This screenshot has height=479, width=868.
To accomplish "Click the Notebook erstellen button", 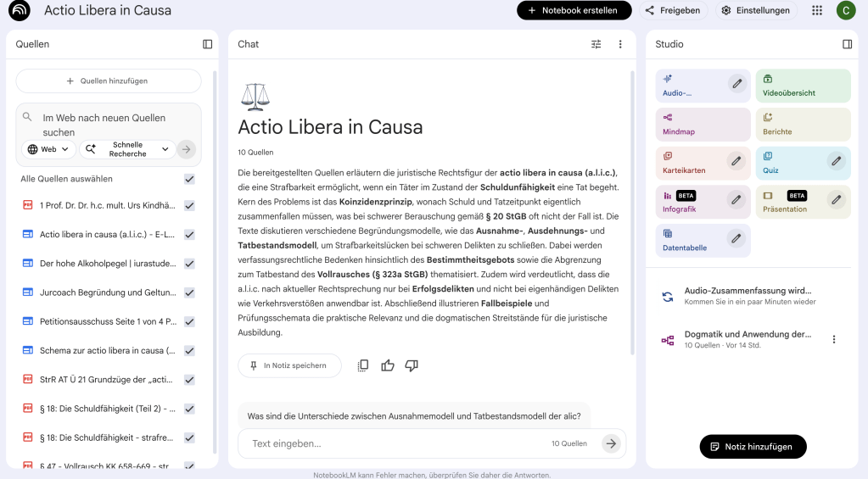I will pos(574,10).
